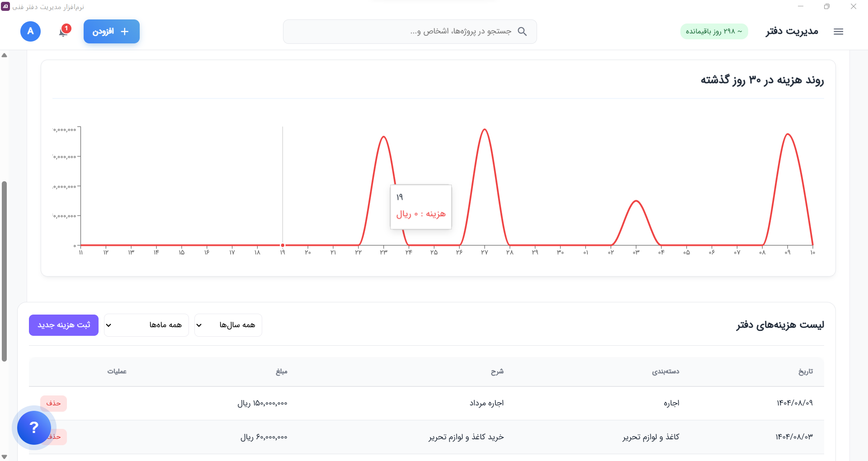Click the ثبت هزینه جدید button
The width and height of the screenshot is (868, 461).
coord(63,325)
